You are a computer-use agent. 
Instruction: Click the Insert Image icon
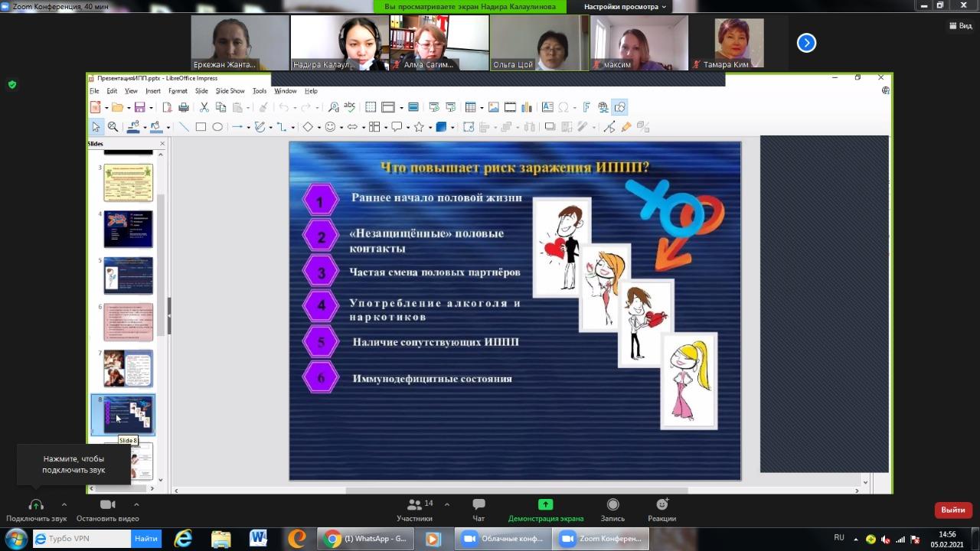tap(494, 108)
